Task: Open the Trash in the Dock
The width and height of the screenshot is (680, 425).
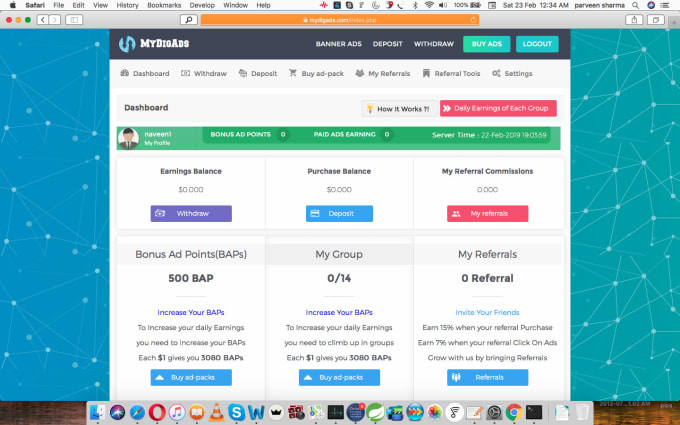Action: point(582,412)
